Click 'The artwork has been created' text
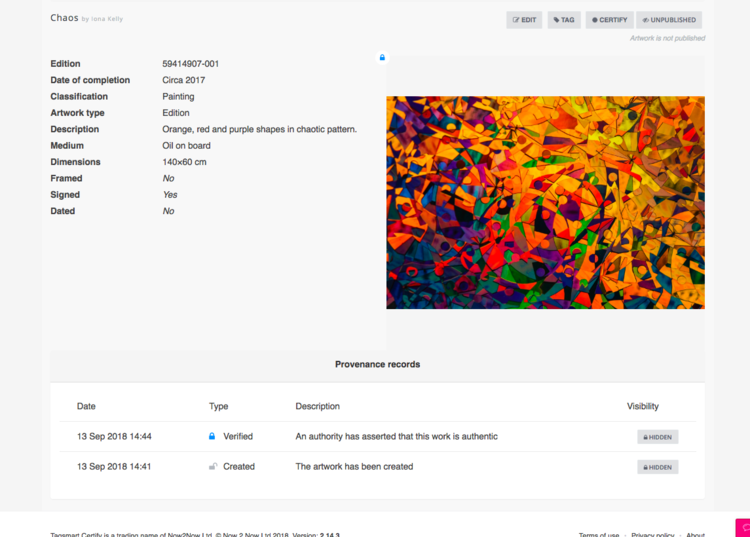The height and width of the screenshot is (537, 750). tap(354, 466)
